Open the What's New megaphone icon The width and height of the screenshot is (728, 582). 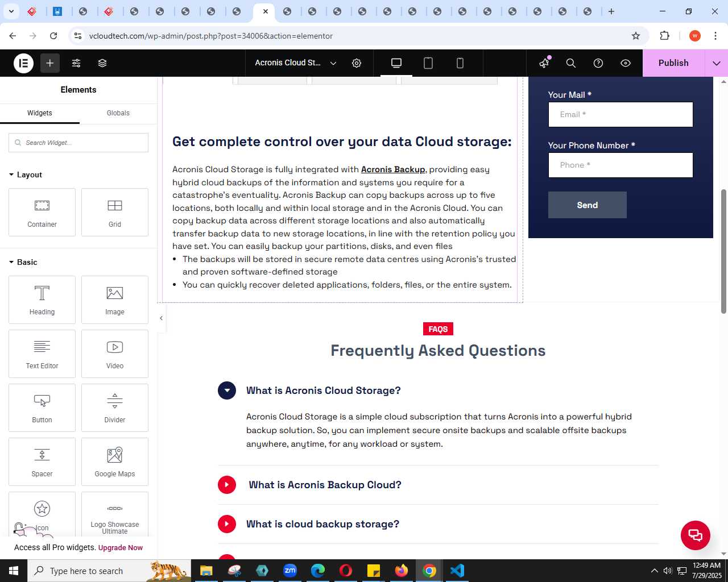point(544,63)
